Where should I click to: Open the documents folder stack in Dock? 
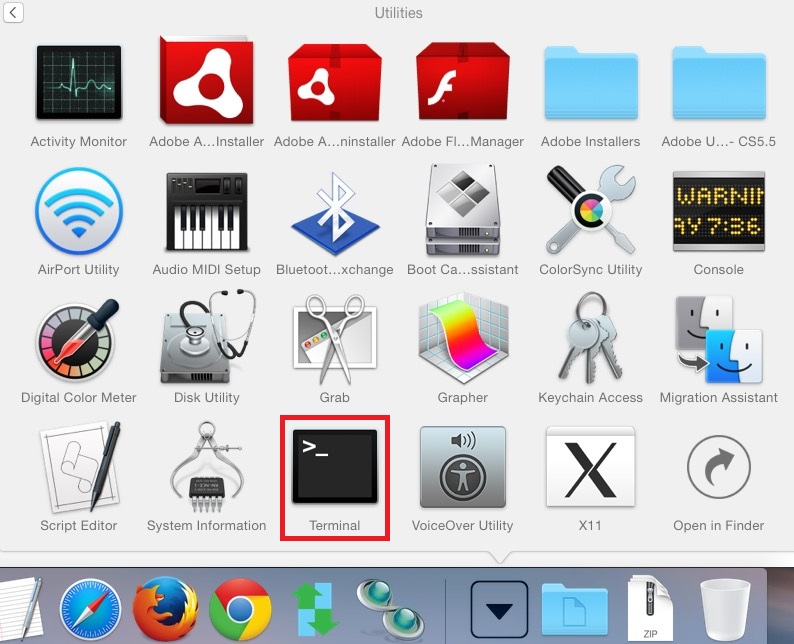pos(574,609)
